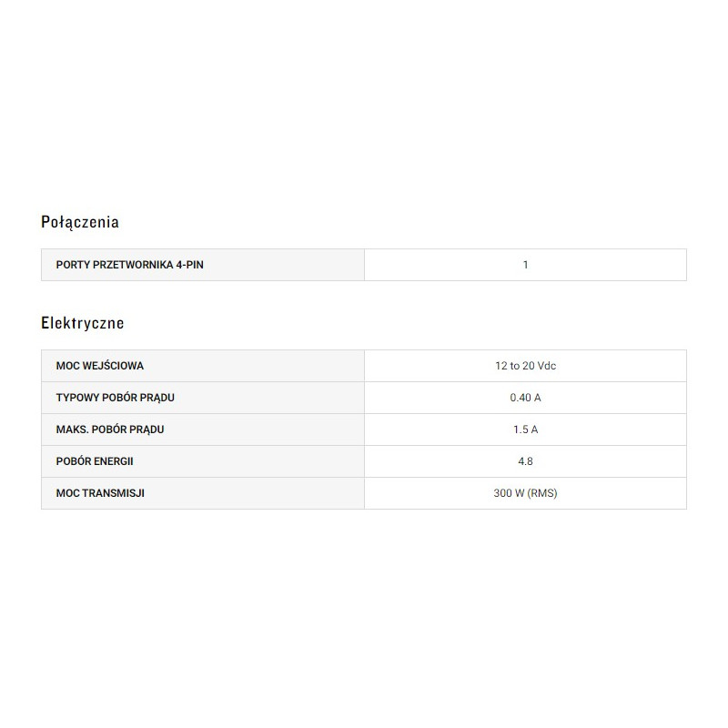
Task: Click the value 1 for transducer ports
Action: (x=525, y=265)
